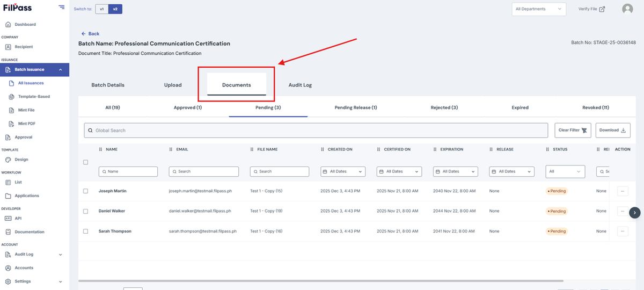The width and height of the screenshot is (644, 290).
Task: Grab the CREATED ON column drag handle
Action: point(323,149)
